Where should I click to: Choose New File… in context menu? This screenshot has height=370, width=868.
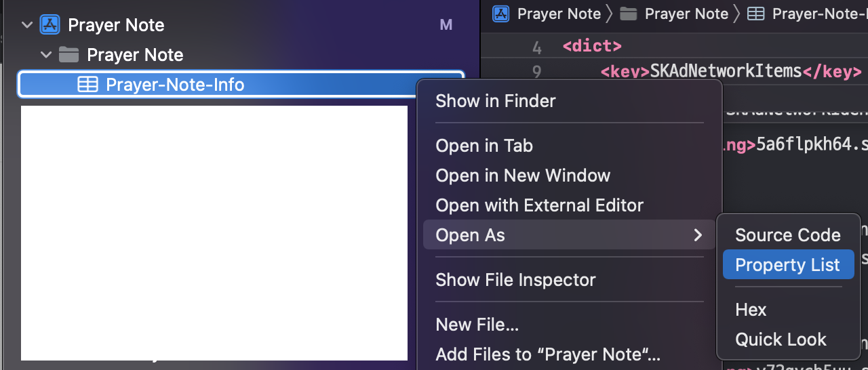[477, 325]
